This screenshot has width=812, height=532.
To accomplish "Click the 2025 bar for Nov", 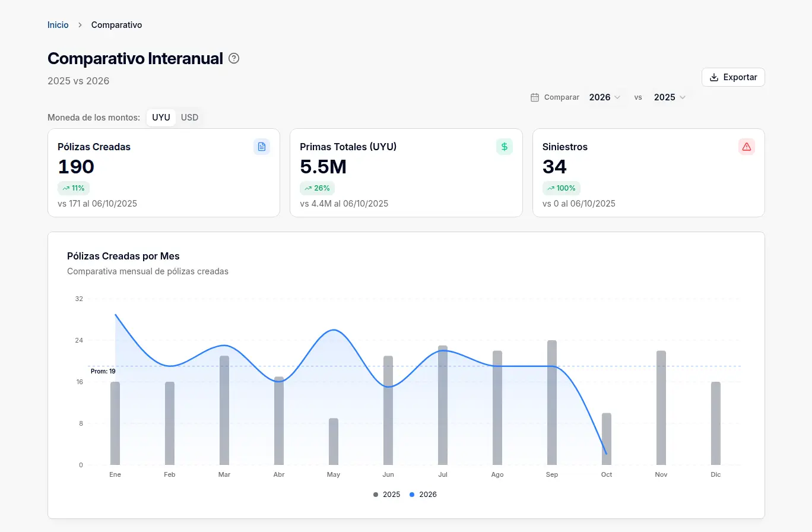I will 661,408.
